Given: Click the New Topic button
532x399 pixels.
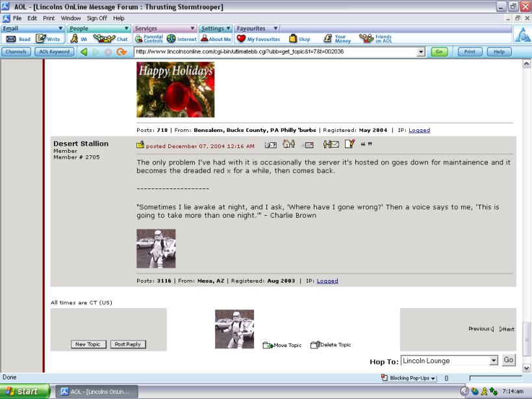Looking at the screenshot, I should click(88, 344).
